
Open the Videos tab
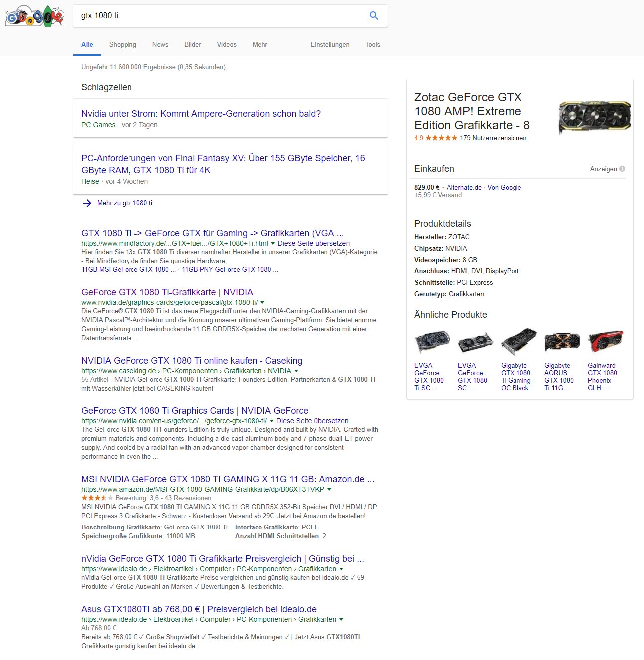(227, 44)
